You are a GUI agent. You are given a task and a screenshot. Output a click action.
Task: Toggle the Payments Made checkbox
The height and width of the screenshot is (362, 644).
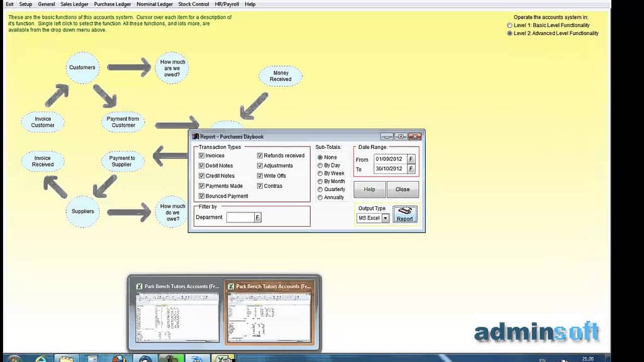201,186
